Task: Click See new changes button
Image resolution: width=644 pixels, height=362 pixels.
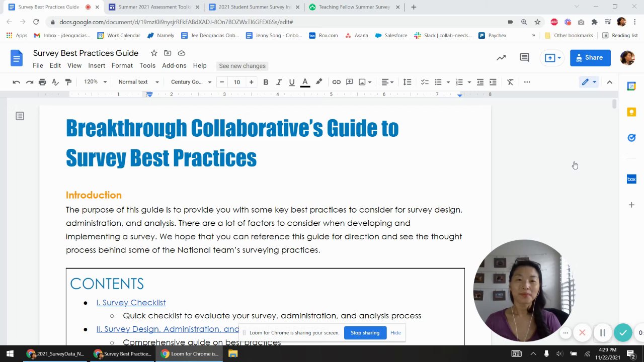Action: pyautogui.click(x=242, y=66)
